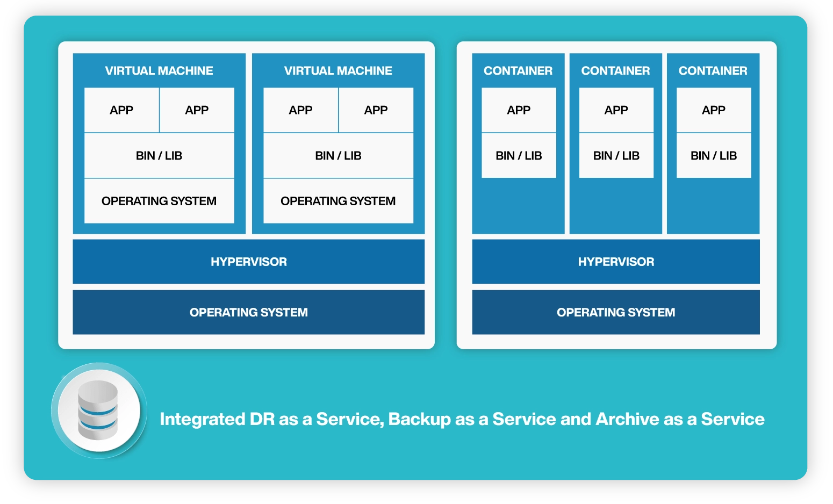Screen dimensions: 833x504
Task: Click the database cylinder icon
Action: point(98,411)
